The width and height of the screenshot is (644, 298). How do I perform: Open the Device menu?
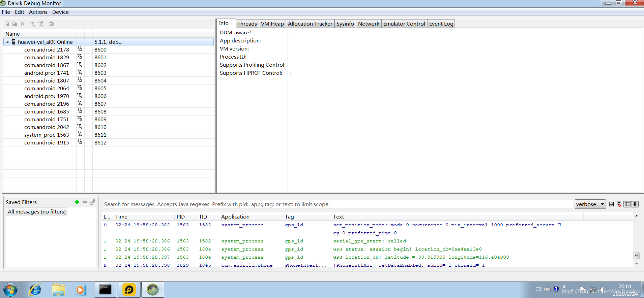coord(60,12)
